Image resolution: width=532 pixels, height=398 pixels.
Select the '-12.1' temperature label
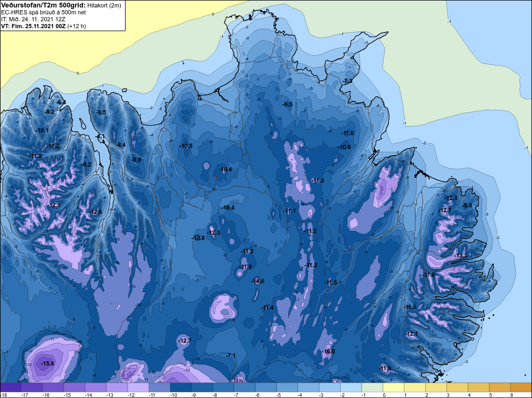tap(412, 334)
